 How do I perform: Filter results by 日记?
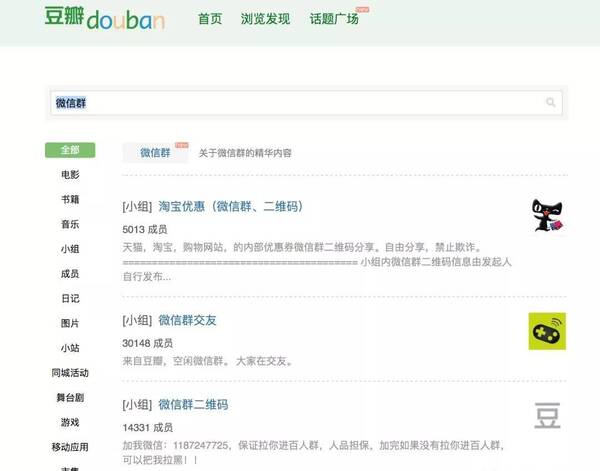(70, 298)
